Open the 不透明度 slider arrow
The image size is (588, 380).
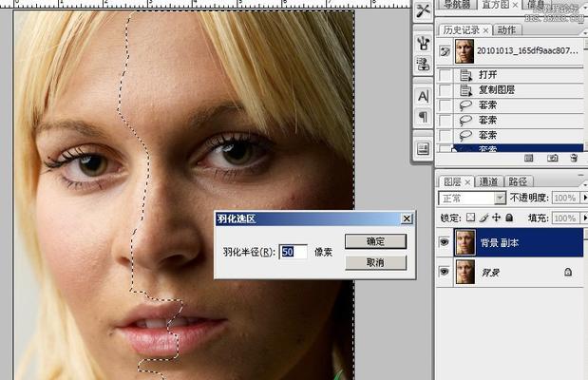[584, 198]
